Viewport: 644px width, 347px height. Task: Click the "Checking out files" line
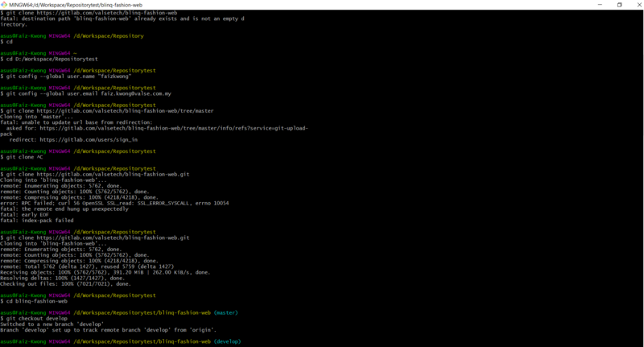click(x=65, y=283)
